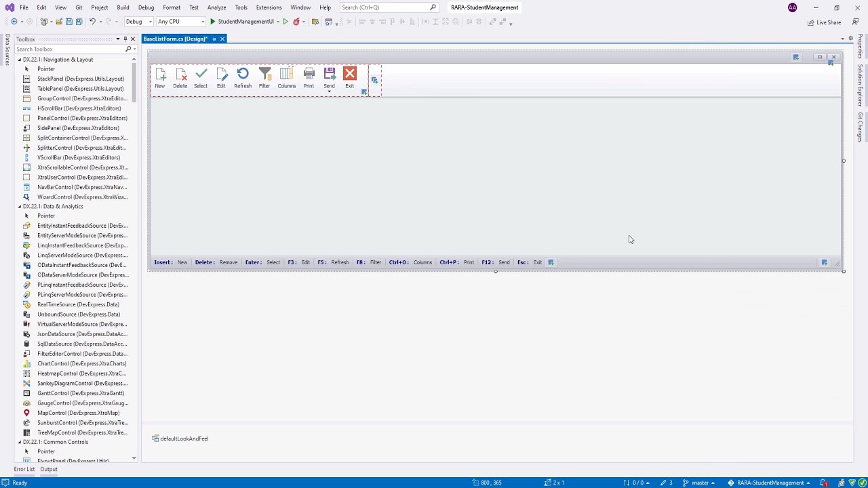This screenshot has width=868, height=488.
Task: Click the Visual Studio logo icon
Action: 9,7
